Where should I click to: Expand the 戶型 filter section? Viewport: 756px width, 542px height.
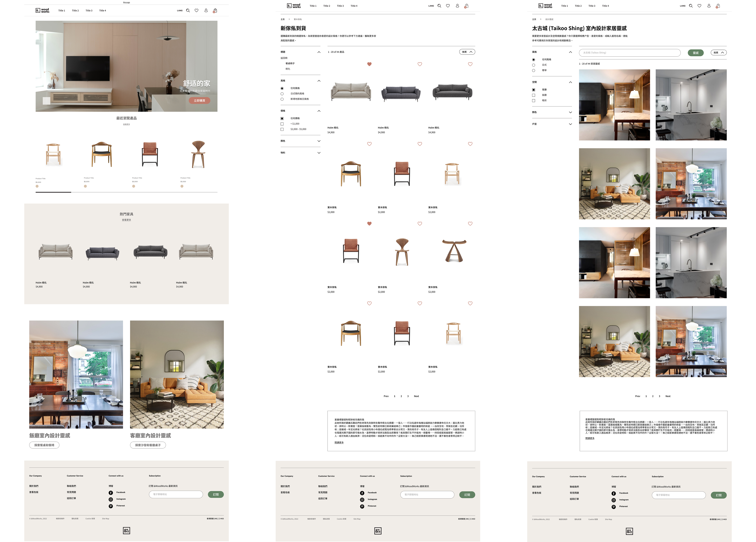tap(570, 124)
